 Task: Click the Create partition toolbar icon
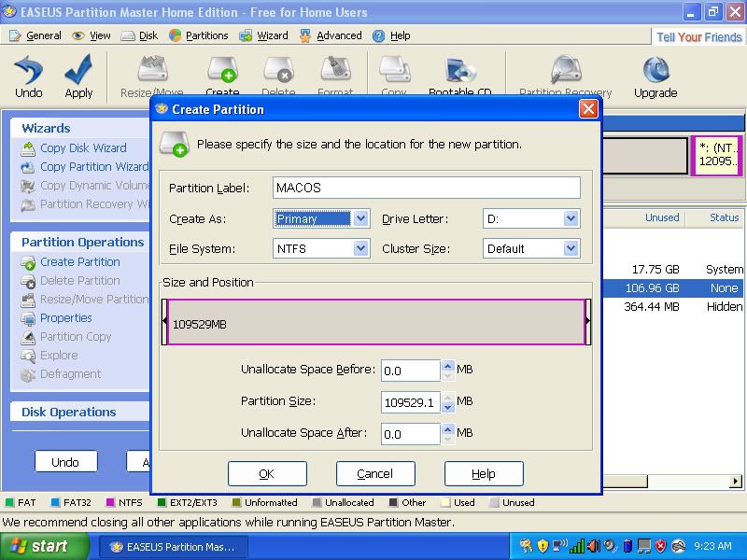[222, 77]
